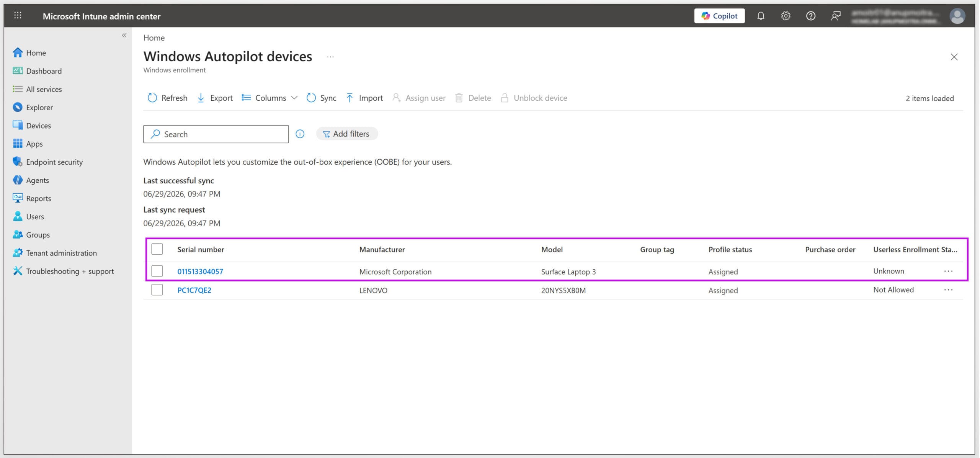Viewport: 980px width, 458px height.
Task: Collapse the left navigation pane
Action: pos(124,35)
